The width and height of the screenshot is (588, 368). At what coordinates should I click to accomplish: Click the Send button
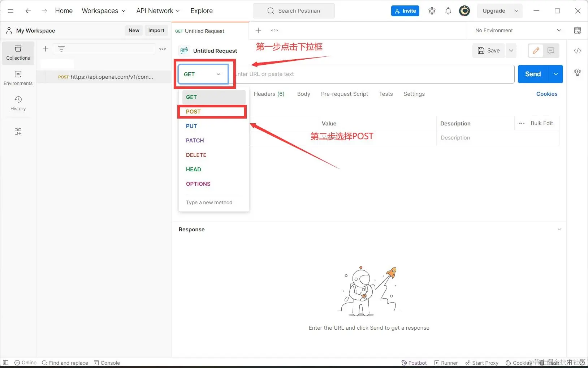pyautogui.click(x=532, y=74)
